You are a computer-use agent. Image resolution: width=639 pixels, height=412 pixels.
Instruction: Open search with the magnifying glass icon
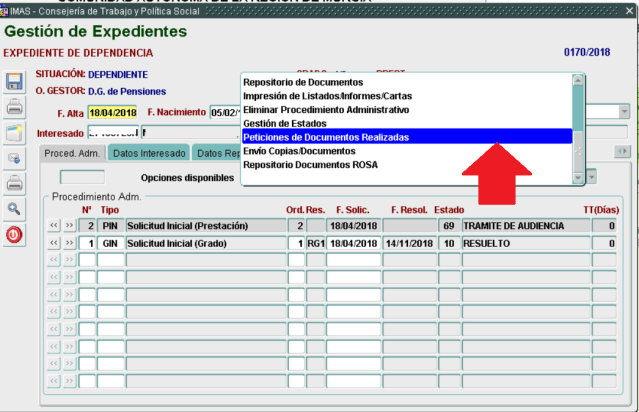[x=15, y=209]
